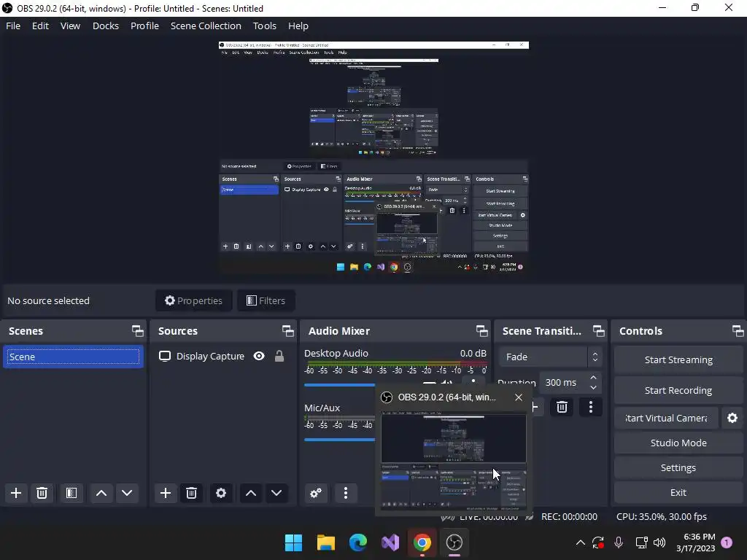Screen dimensions: 747x560
Task: Open Microsoft Edge from taskbar
Action: pos(357,542)
